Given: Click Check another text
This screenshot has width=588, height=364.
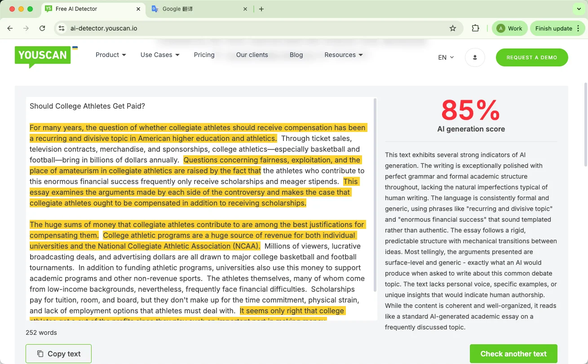Looking at the screenshot, I should [513, 354].
